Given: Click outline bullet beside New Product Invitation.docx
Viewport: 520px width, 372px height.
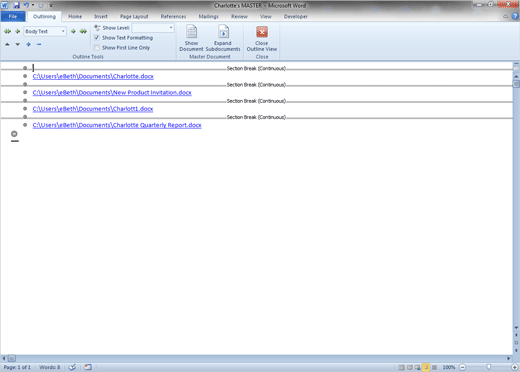Looking at the screenshot, I should click(25, 92).
